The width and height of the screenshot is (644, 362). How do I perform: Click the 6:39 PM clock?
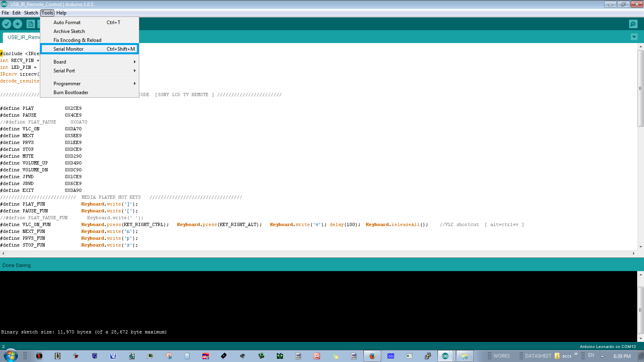click(622, 356)
